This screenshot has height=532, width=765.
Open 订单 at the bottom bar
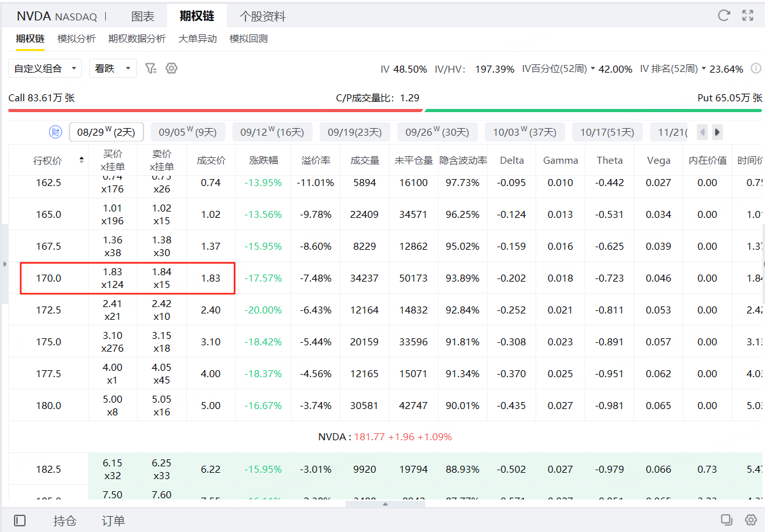pyautogui.click(x=113, y=521)
